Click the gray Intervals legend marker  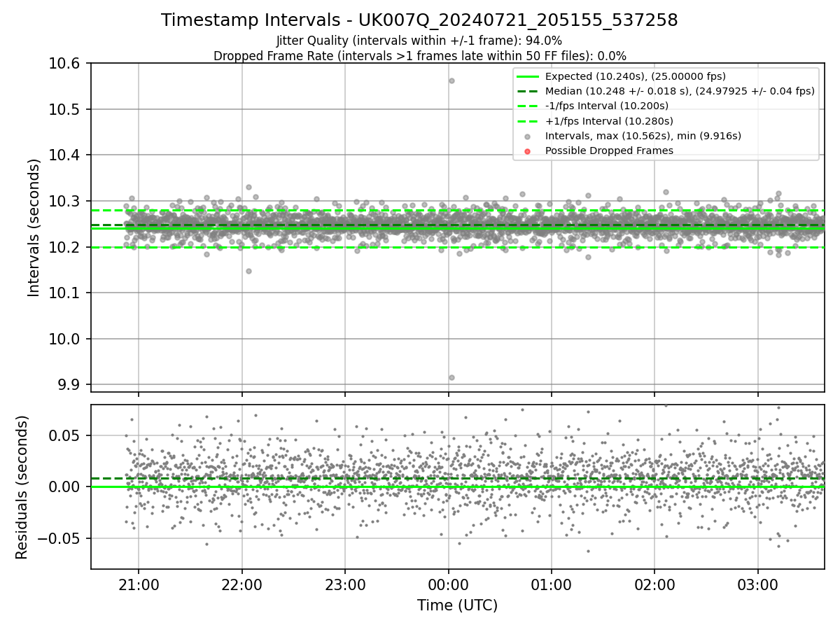528,136
